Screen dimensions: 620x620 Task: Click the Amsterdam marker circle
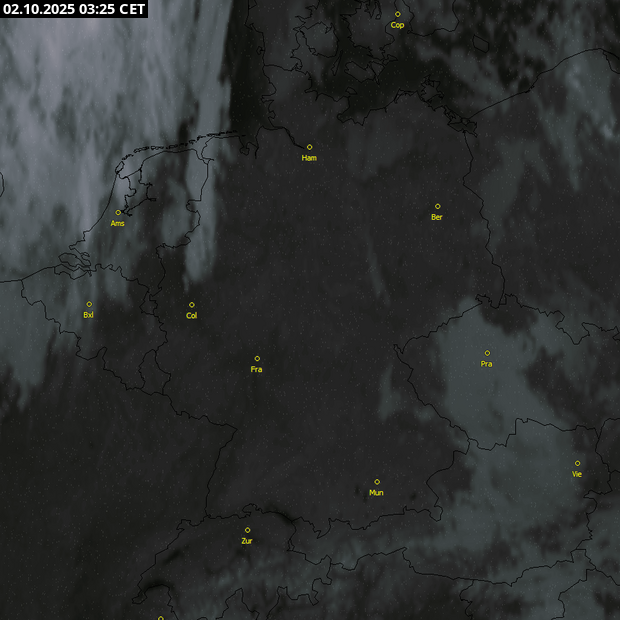point(118,212)
